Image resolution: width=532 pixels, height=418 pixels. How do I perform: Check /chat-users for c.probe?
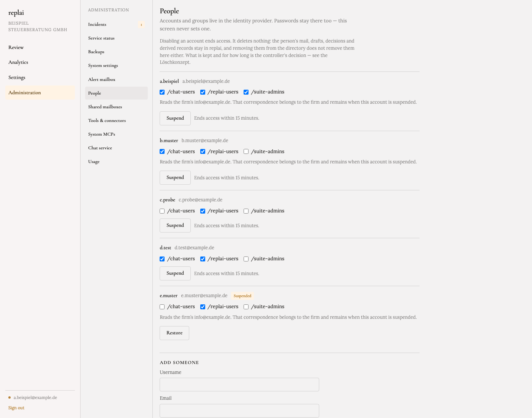click(x=162, y=211)
